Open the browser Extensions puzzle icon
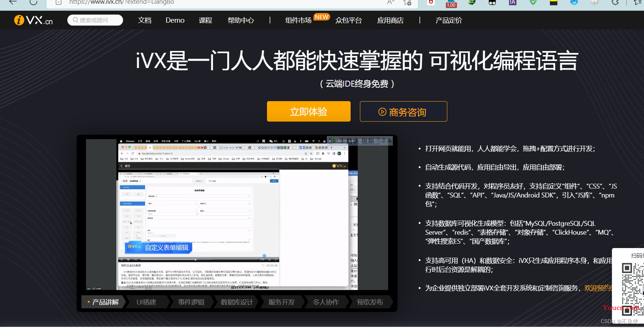 tap(615, 2)
